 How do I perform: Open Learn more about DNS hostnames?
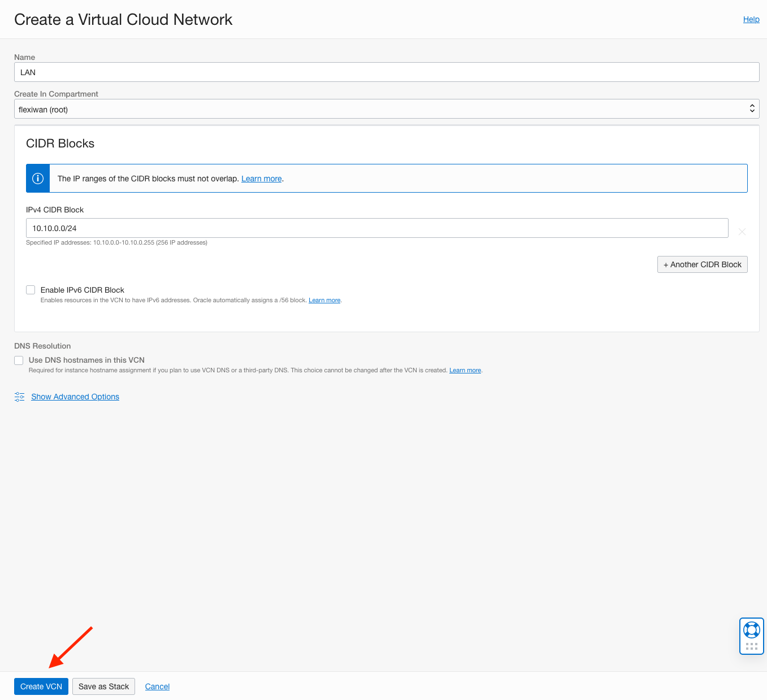click(465, 371)
